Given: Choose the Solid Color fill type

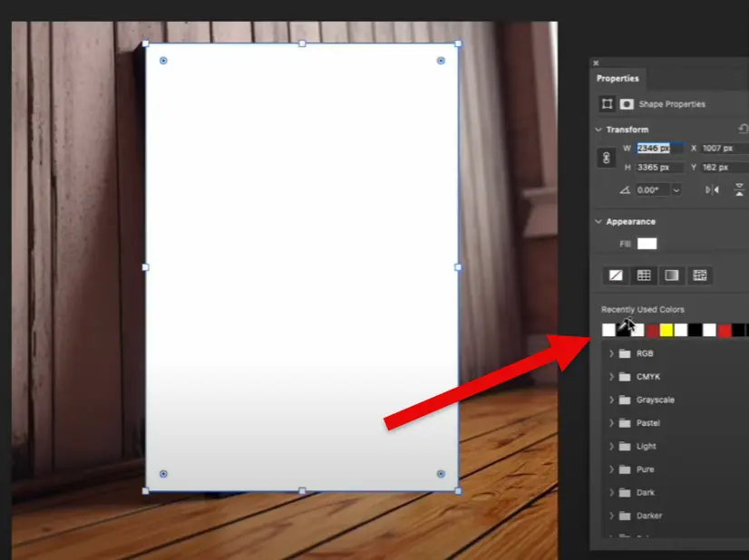Looking at the screenshot, I should coord(644,275).
